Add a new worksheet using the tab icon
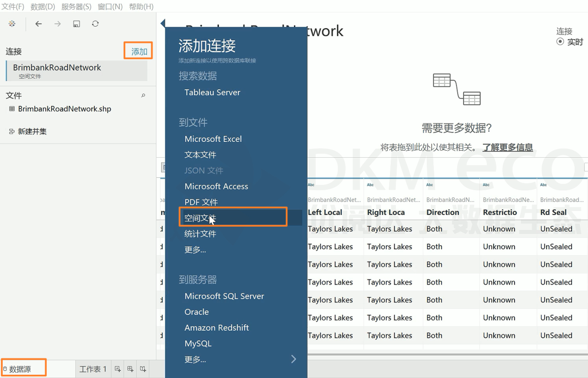Screen dimensions: 588x378 (x=118, y=369)
